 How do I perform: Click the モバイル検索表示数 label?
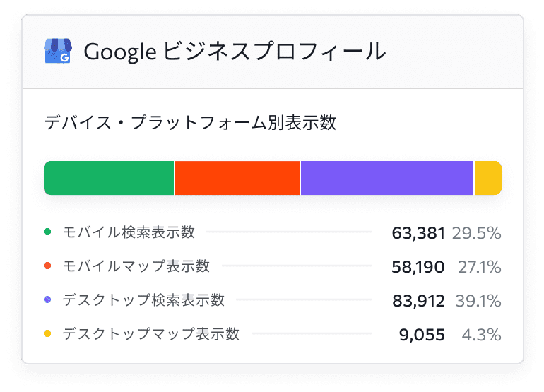coord(129,232)
